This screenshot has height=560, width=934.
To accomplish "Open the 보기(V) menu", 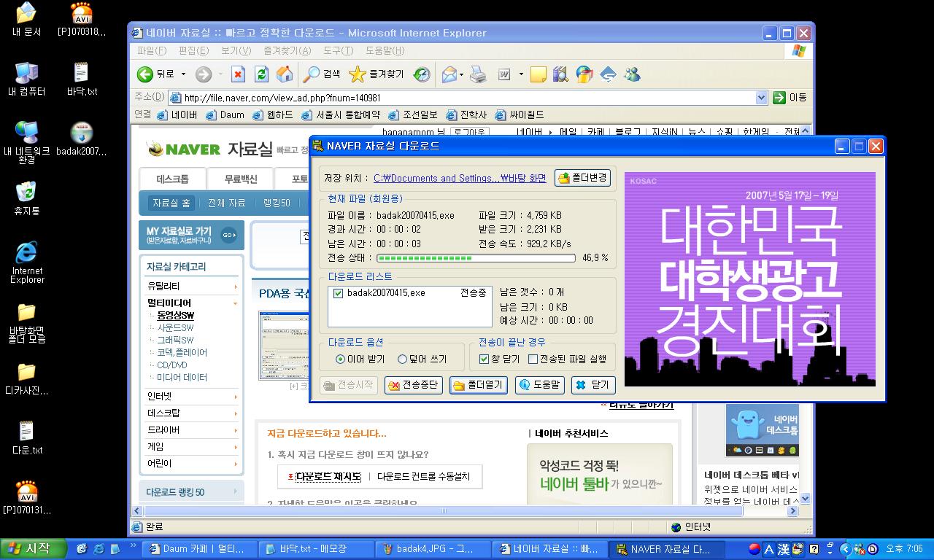I will tap(236, 50).
